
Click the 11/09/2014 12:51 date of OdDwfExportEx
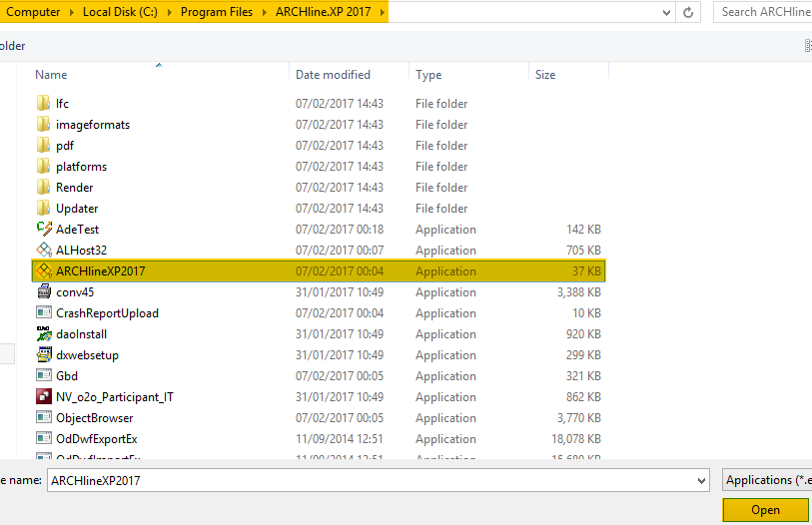click(340, 439)
